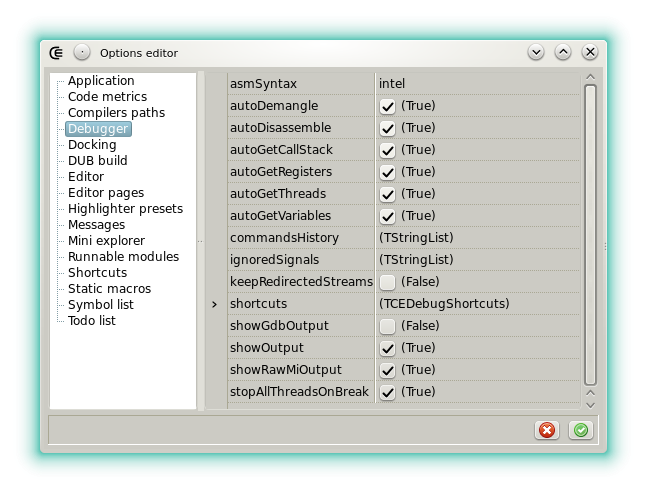Enable the showGdbOutput checkbox
This screenshot has height=493, width=647.
(x=388, y=326)
